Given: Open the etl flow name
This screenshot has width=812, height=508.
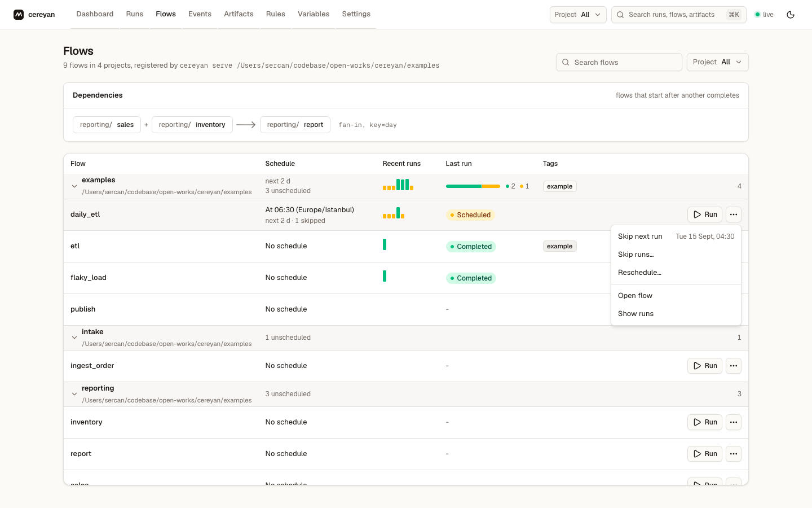Looking at the screenshot, I should pyautogui.click(x=75, y=246).
